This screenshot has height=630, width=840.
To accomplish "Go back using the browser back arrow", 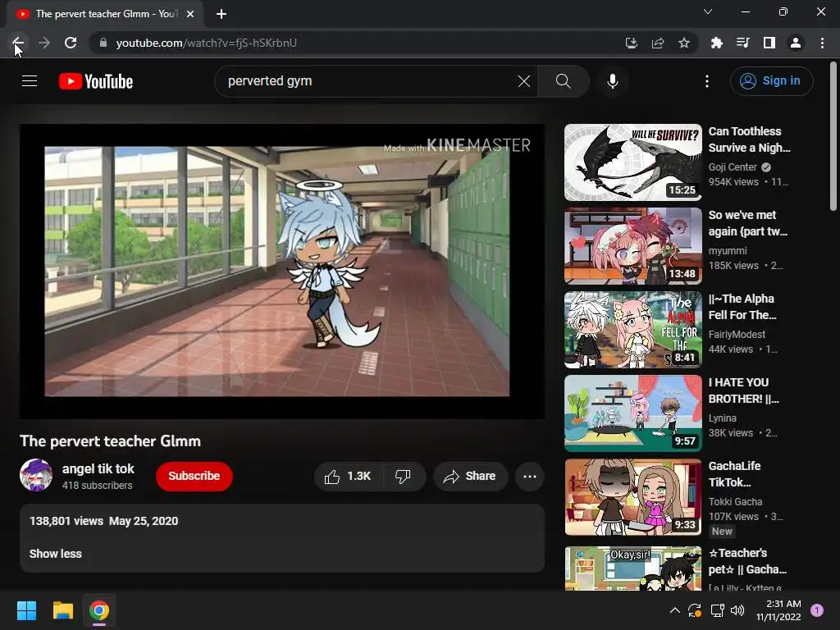I will [x=18, y=43].
